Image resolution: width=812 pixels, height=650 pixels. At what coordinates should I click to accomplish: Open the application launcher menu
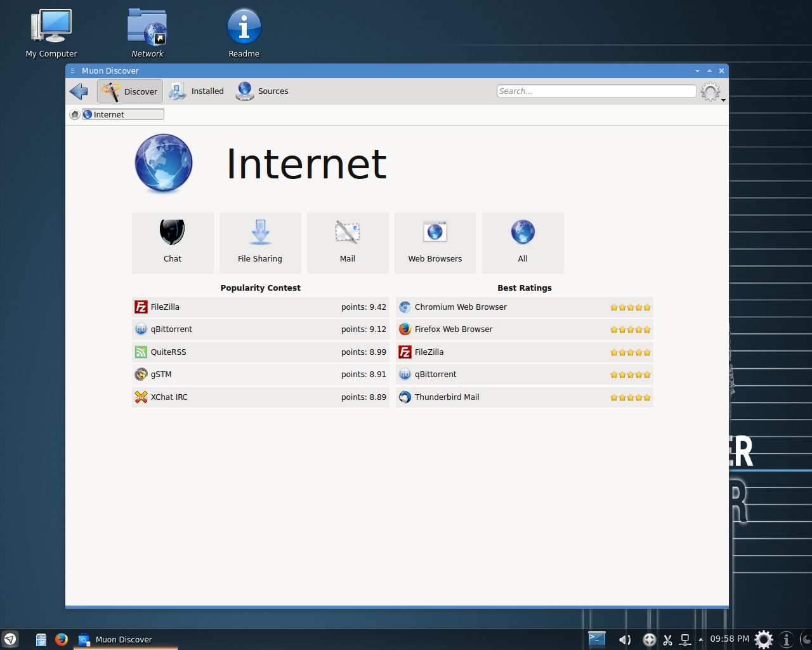coord(10,639)
